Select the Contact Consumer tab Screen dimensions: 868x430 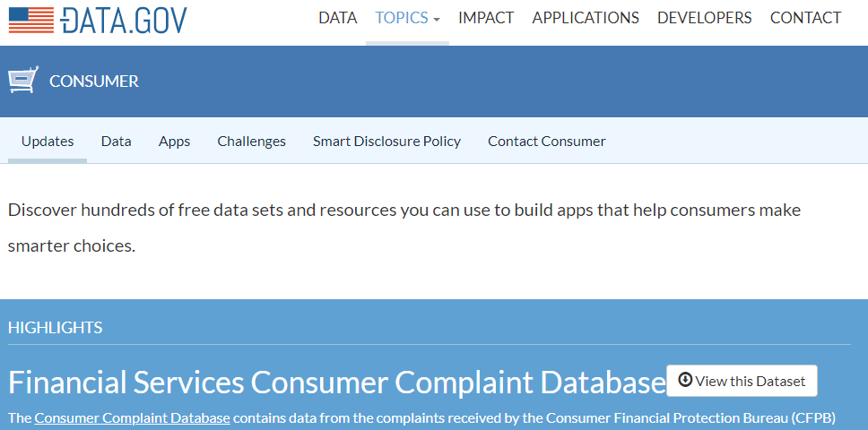pyautogui.click(x=547, y=142)
